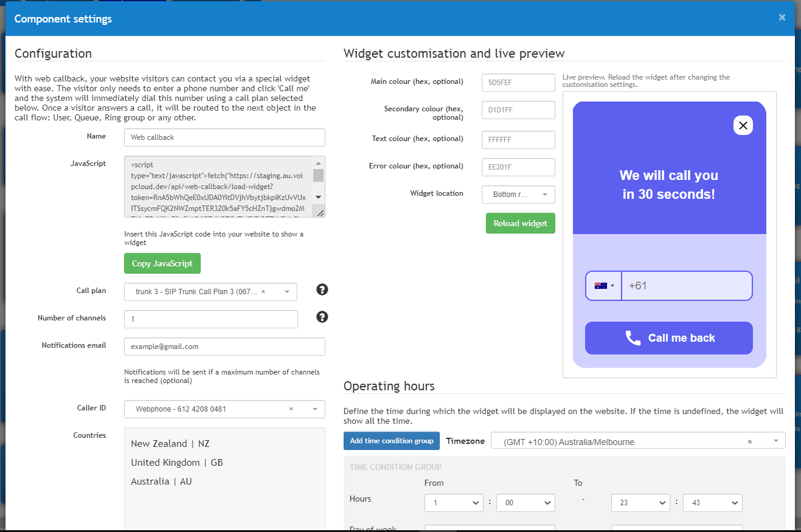The image size is (801, 532).
Task: Close the widget preview with X icon
Action: (743, 125)
